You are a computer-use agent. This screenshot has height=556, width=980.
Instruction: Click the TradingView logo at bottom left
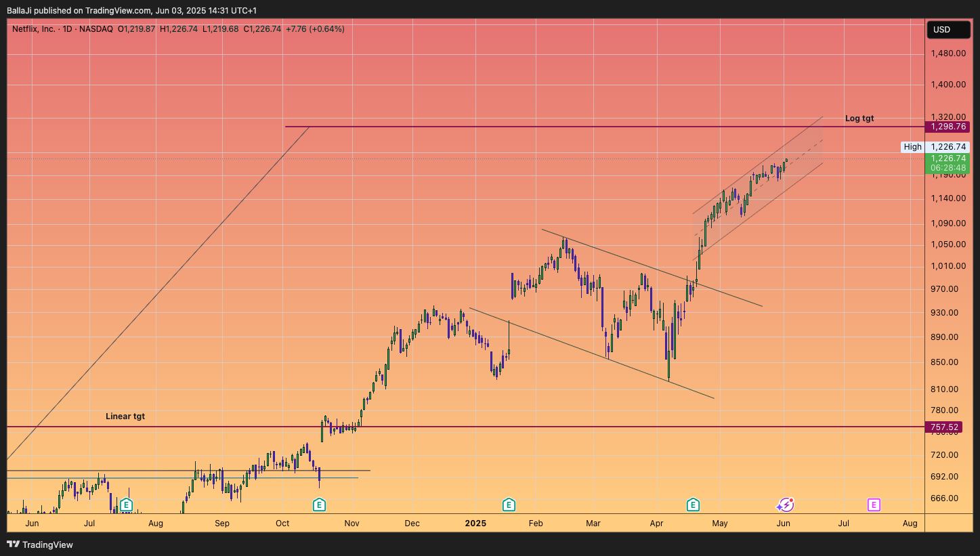(x=40, y=544)
